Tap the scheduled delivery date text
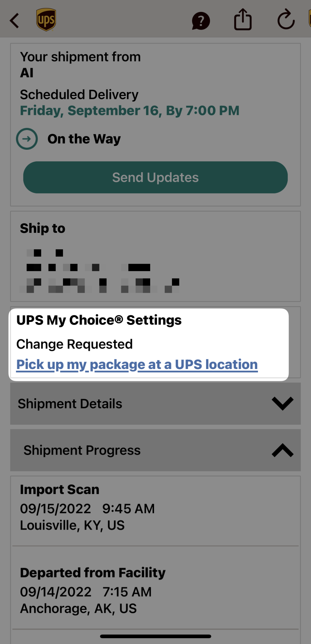311x644 pixels. pyautogui.click(x=130, y=110)
